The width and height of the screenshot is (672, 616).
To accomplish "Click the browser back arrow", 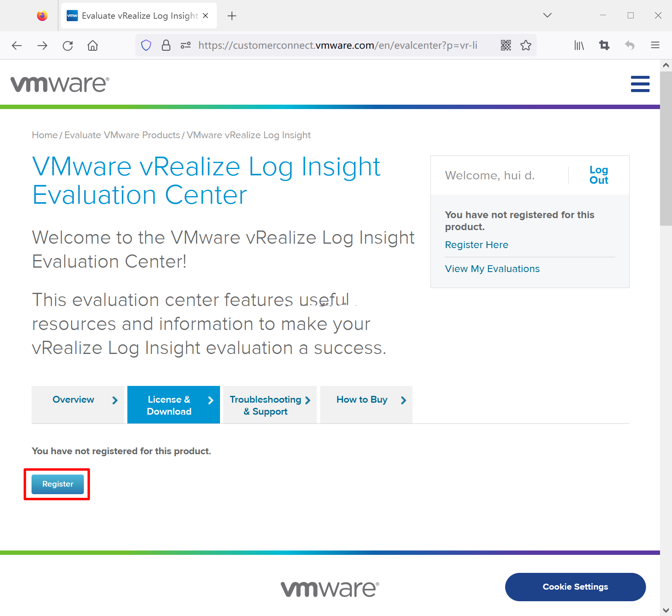I will (17, 46).
